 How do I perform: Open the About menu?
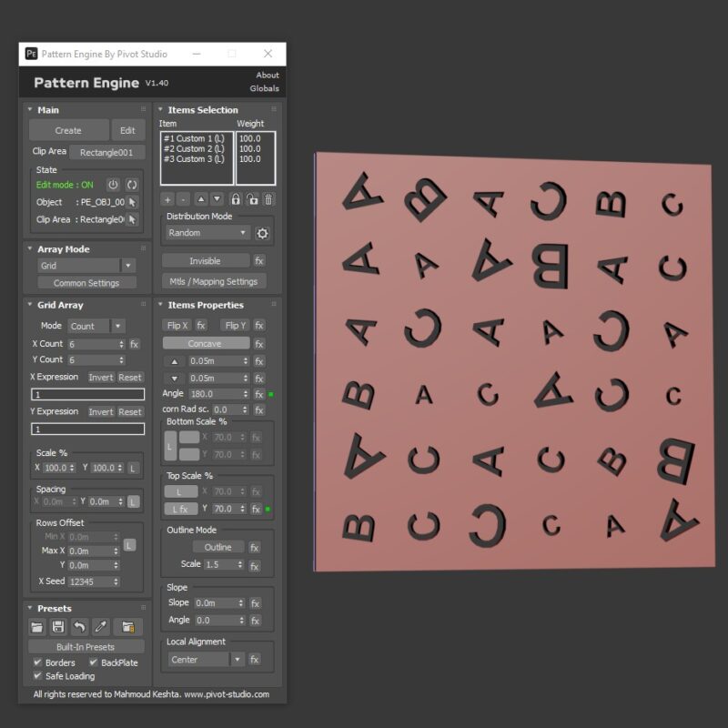tap(267, 75)
